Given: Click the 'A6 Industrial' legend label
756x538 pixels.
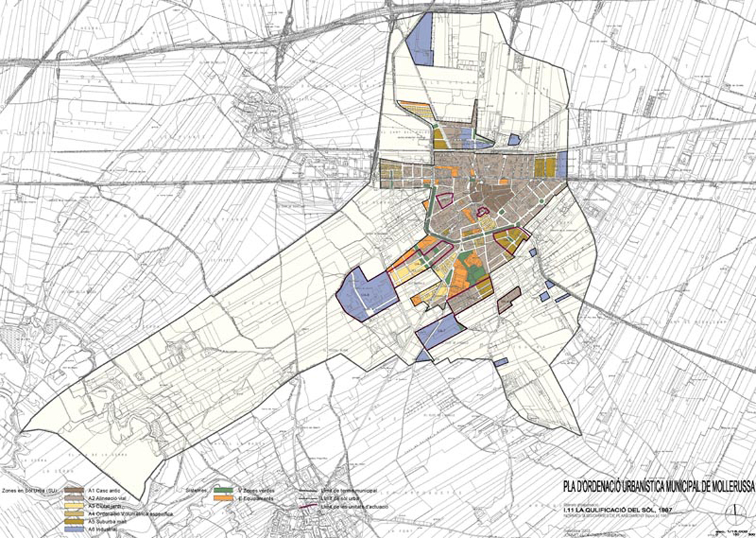Looking at the screenshot, I should pyautogui.click(x=103, y=530).
